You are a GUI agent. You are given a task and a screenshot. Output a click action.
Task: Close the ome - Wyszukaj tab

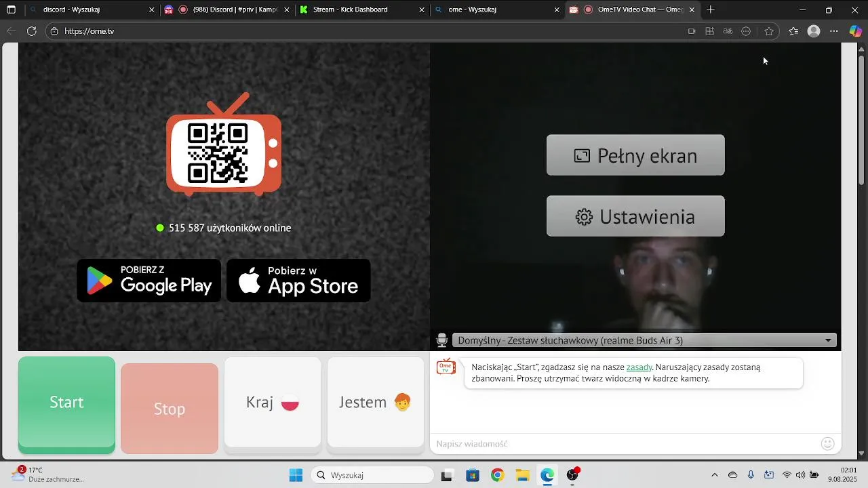pos(557,9)
